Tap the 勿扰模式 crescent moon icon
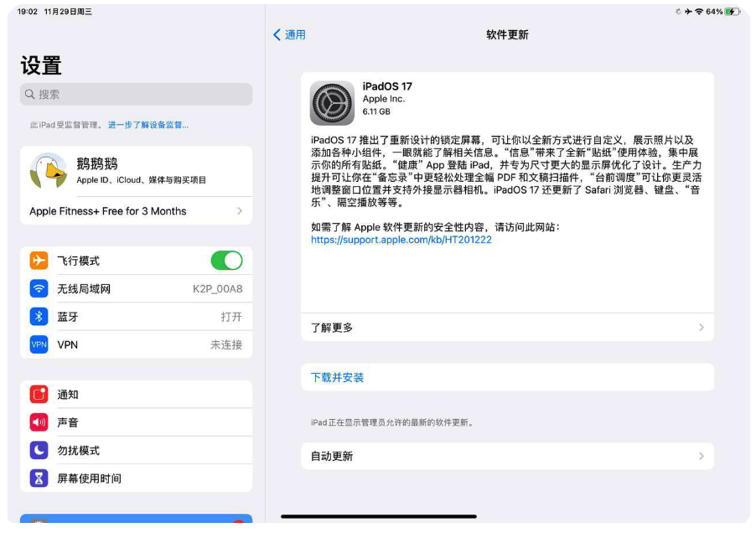Image resolution: width=756 pixels, height=533 pixels. click(39, 449)
